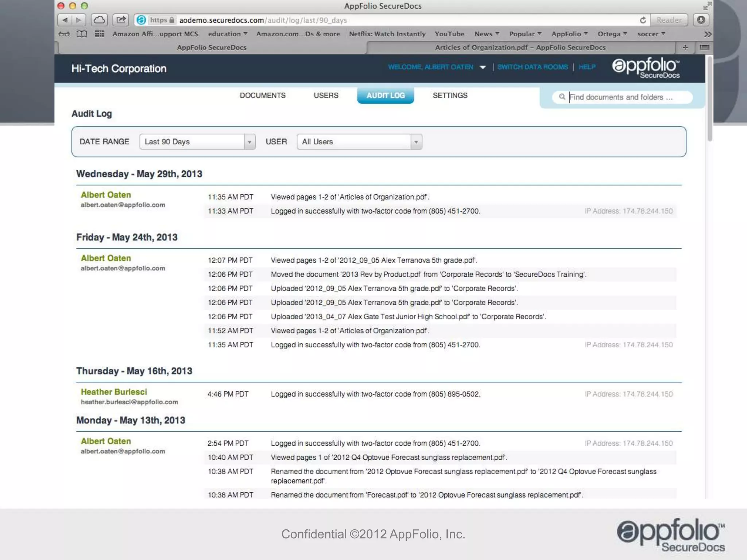The width and height of the screenshot is (747, 560).
Task: Add a new tab with plus button
Action: [x=685, y=47]
